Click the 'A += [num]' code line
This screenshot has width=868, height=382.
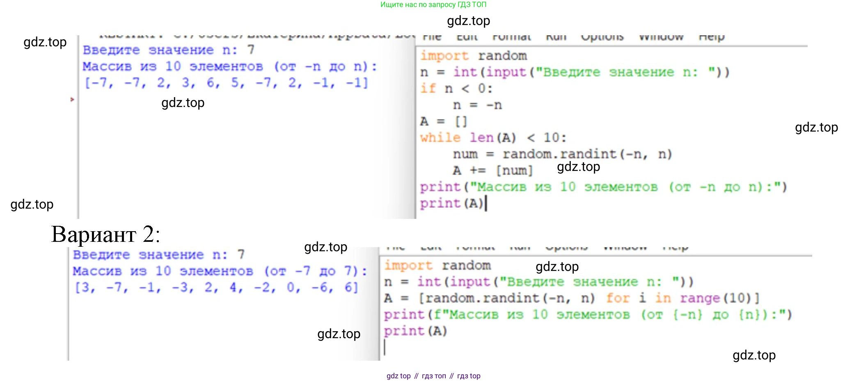coord(492,171)
